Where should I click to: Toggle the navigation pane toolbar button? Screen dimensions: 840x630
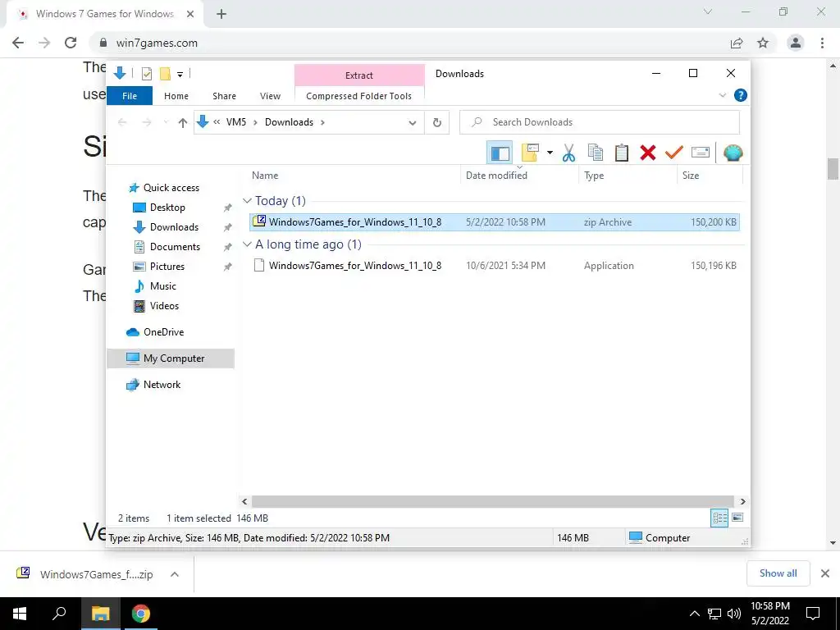click(x=500, y=153)
